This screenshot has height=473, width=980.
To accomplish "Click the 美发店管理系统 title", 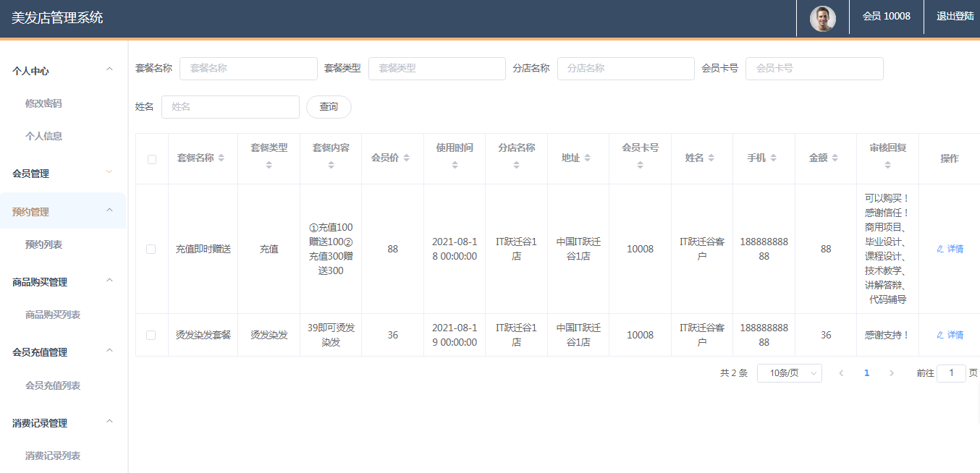I will [x=57, y=18].
